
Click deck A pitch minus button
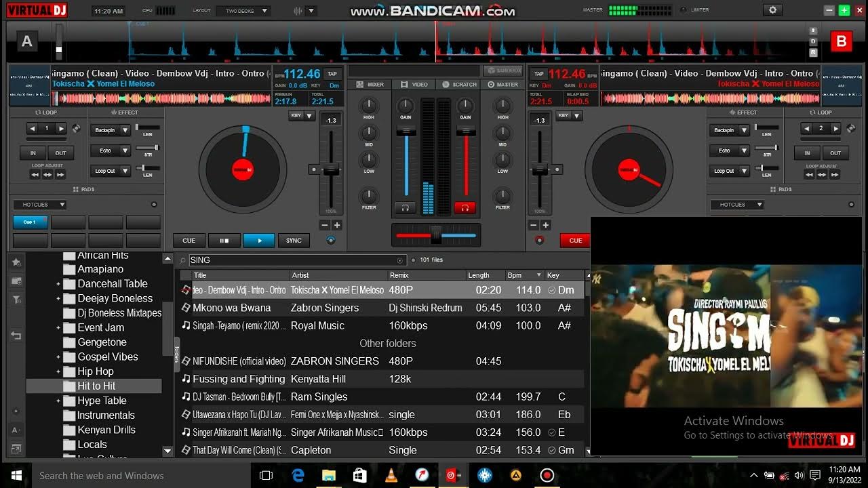(324, 225)
